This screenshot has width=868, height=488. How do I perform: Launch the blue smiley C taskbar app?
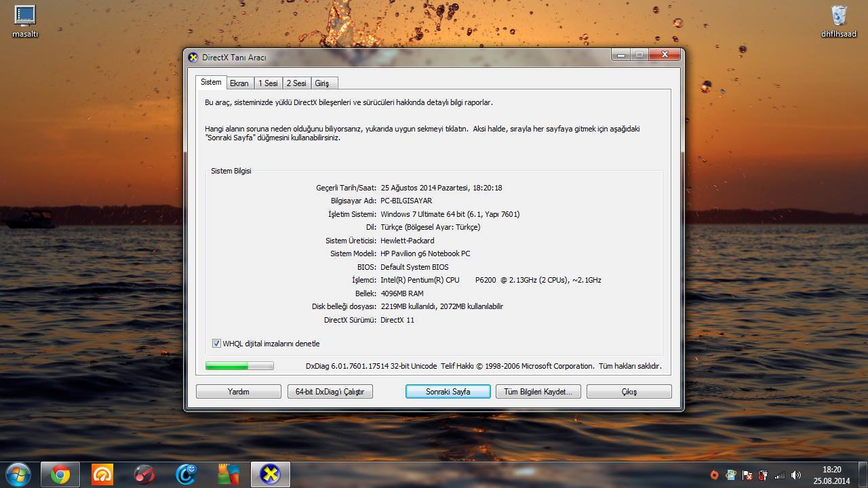[186, 474]
